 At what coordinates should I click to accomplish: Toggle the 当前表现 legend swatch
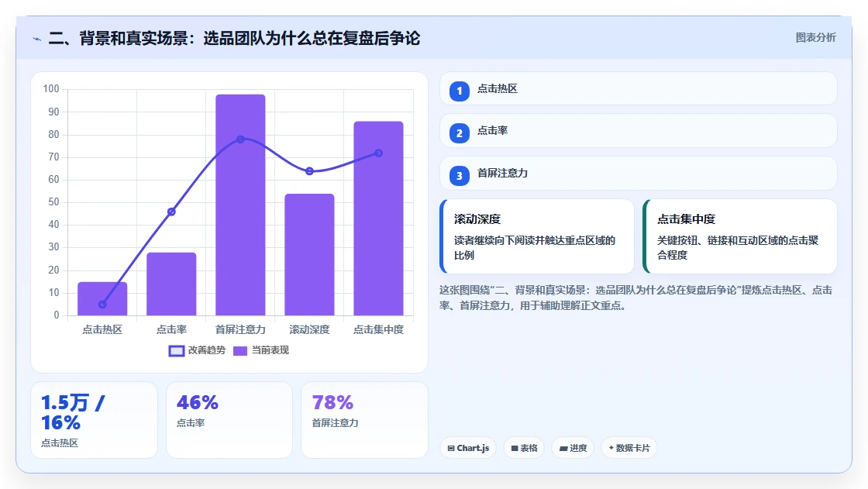pos(239,350)
